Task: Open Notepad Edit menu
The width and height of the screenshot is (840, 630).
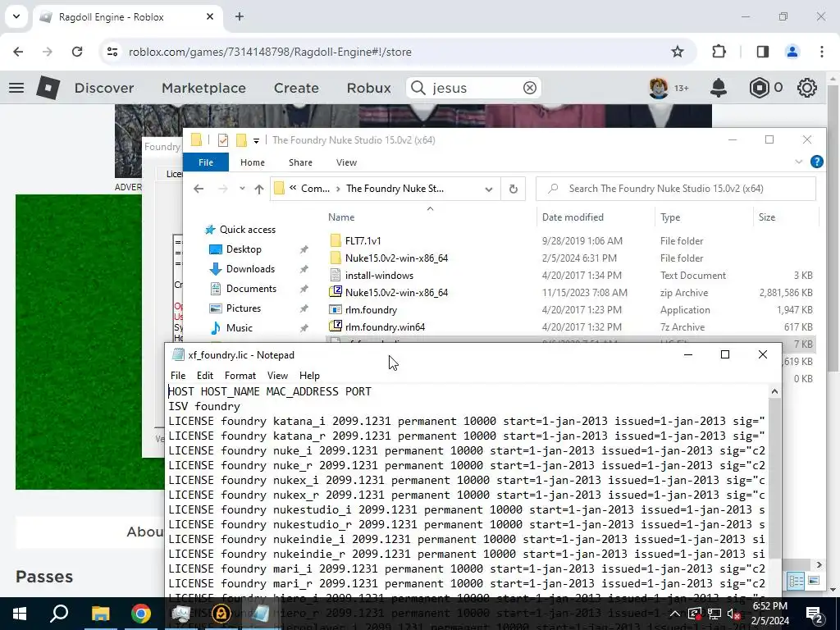Action: click(204, 376)
